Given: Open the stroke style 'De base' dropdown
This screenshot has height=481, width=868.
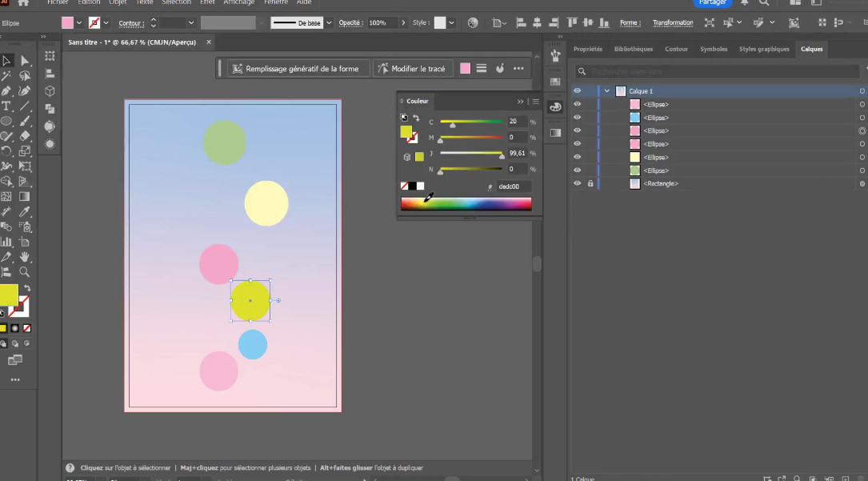Looking at the screenshot, I should pyautogui.click(x=328, y=22).
